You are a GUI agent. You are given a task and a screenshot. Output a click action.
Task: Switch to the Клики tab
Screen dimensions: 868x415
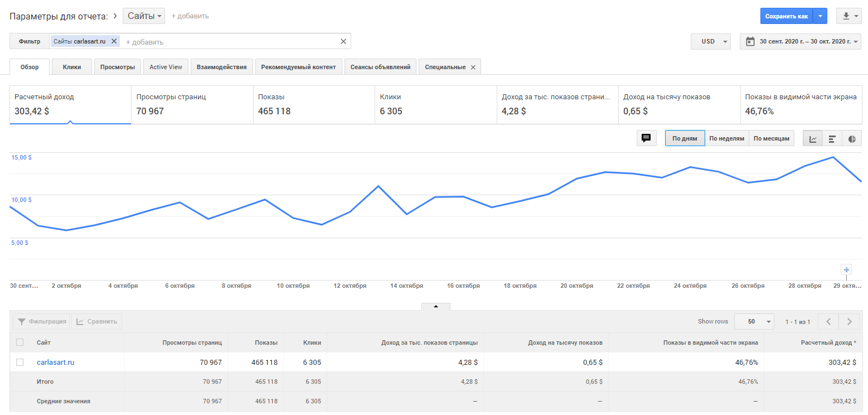coord(72,67)
